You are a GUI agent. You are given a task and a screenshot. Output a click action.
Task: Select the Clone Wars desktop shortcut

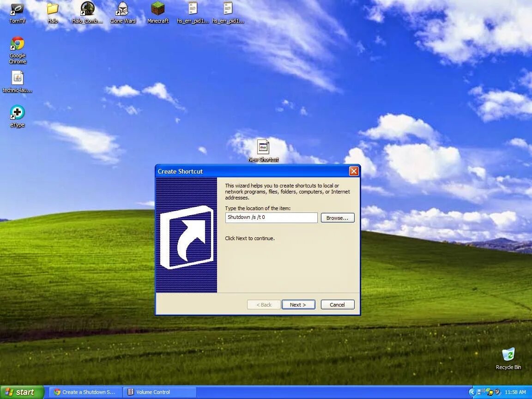(x=123, y=13)
